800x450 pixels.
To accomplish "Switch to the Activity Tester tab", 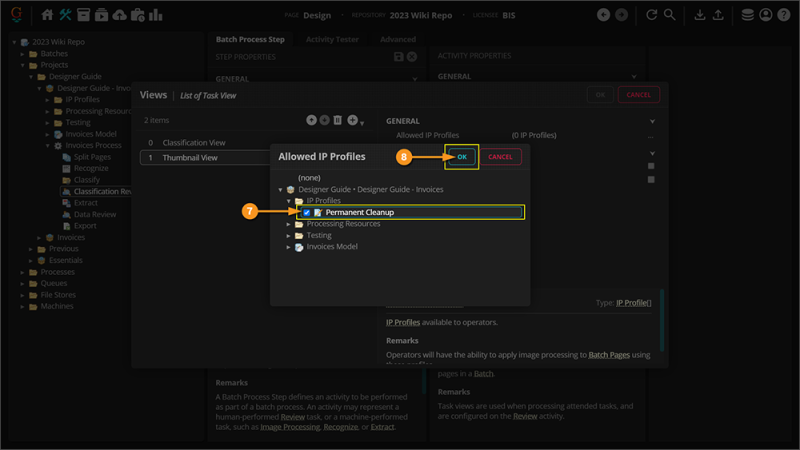I will click(x=332, y=40).
